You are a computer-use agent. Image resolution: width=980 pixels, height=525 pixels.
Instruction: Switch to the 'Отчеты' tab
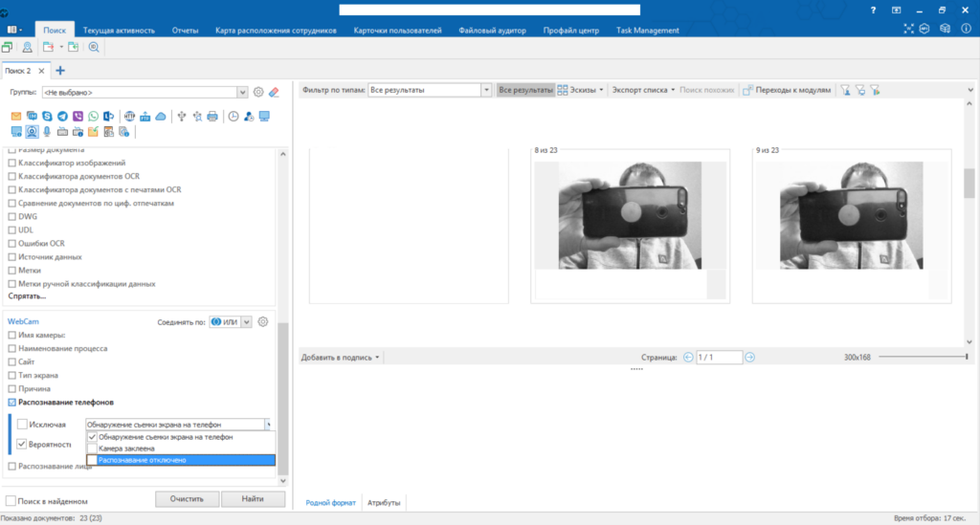[185, 31]
